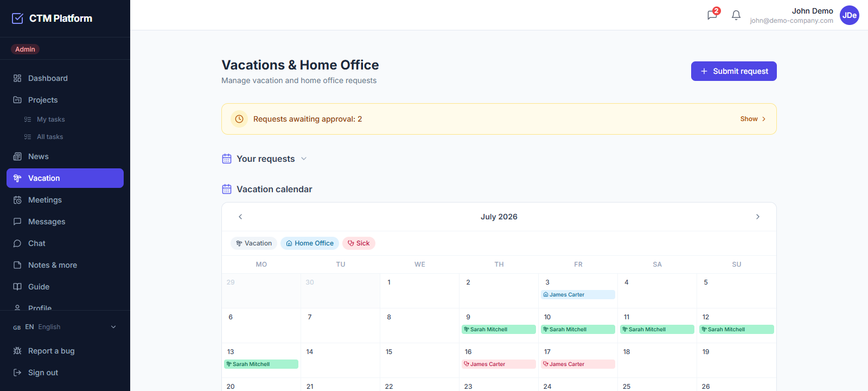Click john@demo-company.com email text

click(792, 21)
